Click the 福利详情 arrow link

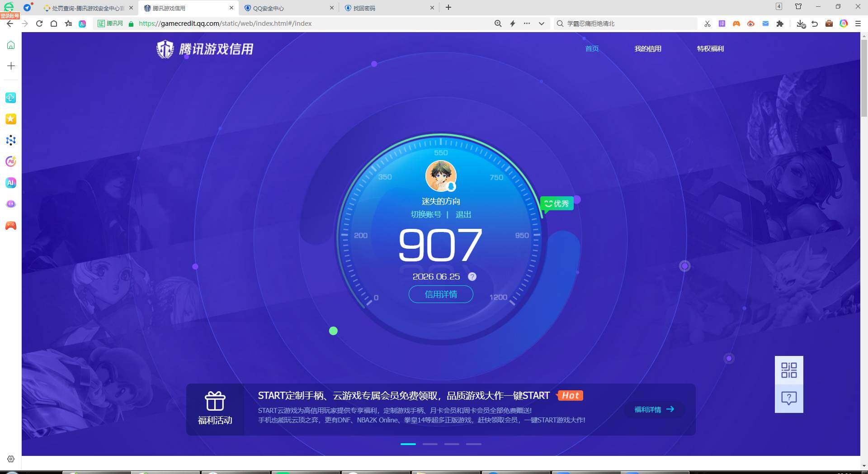click(x=654, y=409)
